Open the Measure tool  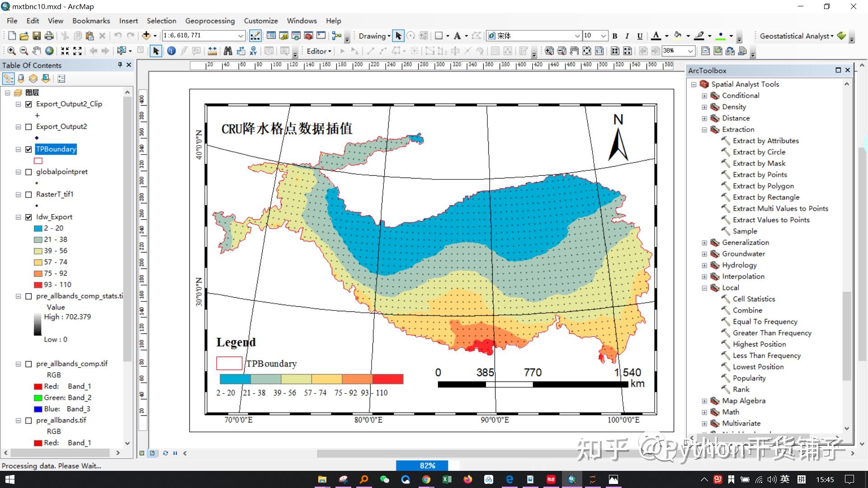click(x=212, y=51)
